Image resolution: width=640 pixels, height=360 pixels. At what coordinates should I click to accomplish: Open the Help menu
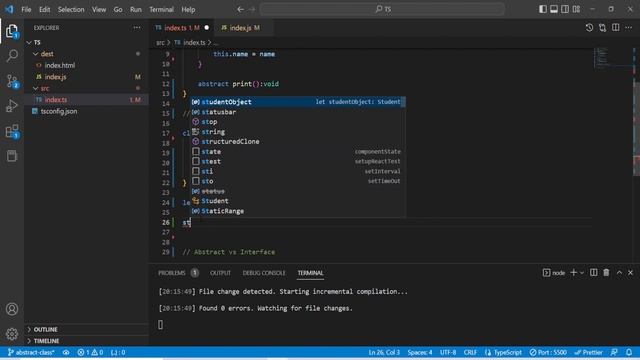(x=188, y=9)
